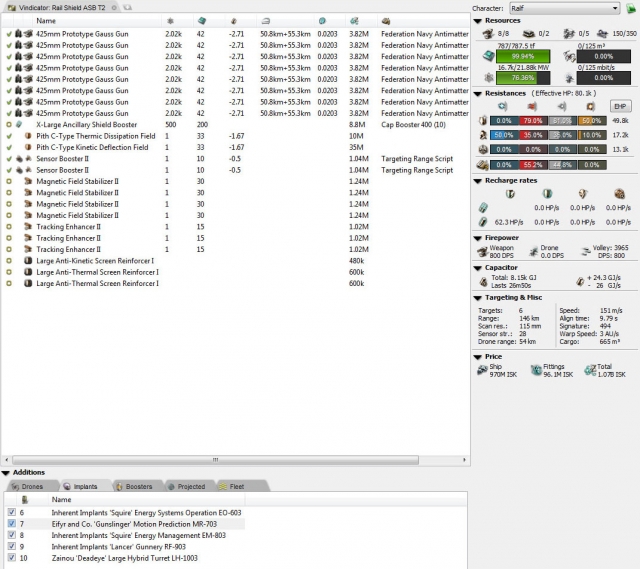Uncheck the 'Gunslinger' Motion Prediction MR-703 implant
The height and width of the screenshot is (569, 640).
coord(9,524)
